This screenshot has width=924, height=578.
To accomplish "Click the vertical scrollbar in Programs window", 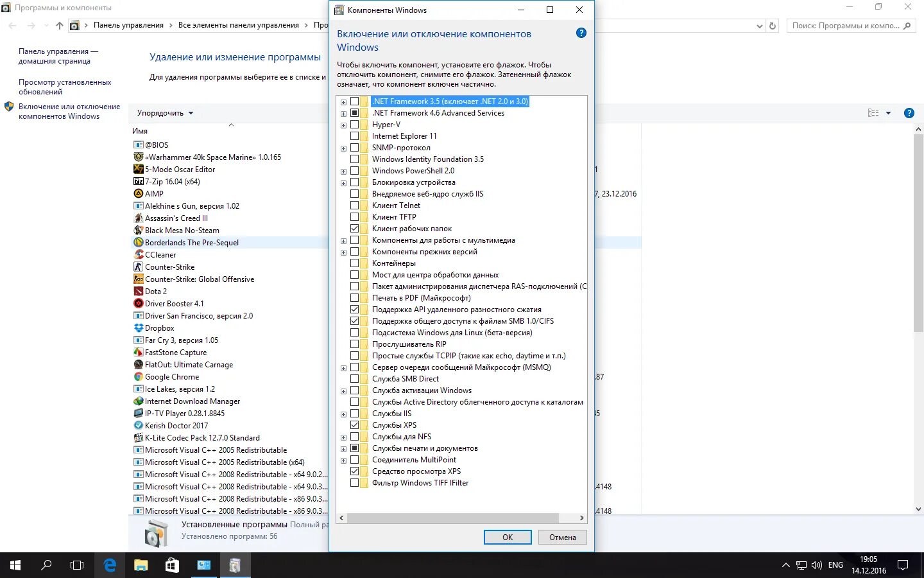I will coord(918,234).
